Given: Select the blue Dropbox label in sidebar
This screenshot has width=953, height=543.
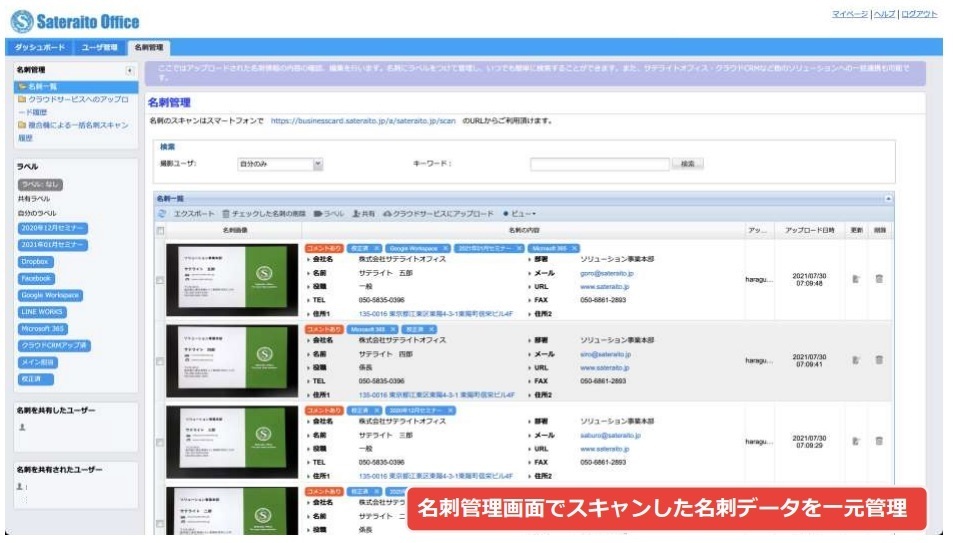Looking at the screenshot, I should 34,261.
